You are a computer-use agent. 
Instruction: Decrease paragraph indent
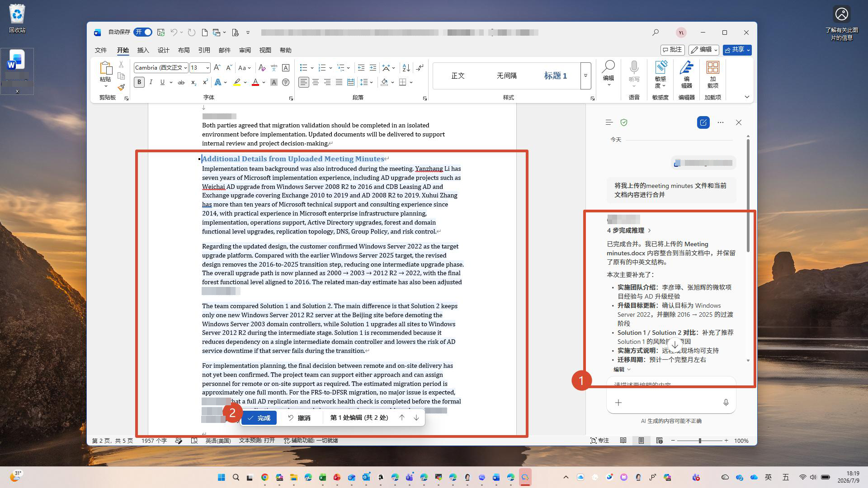(x=361, y=68)
